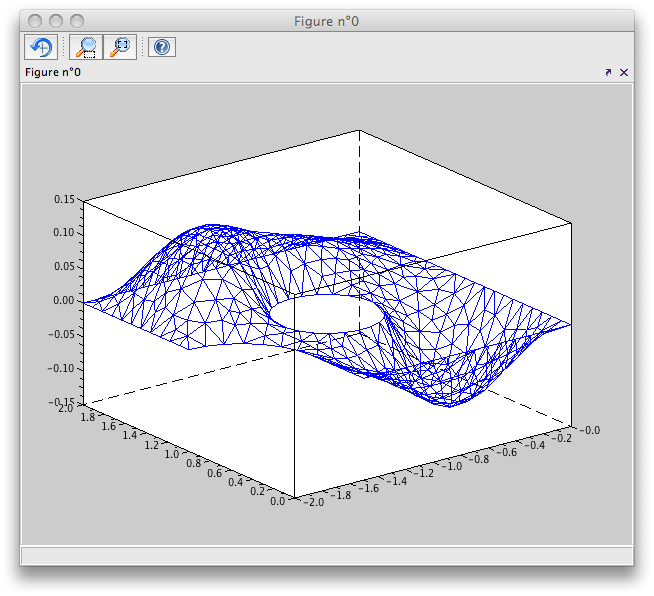The width and height of the screenshot is (654, 596).
Task: Undock the Figure n°0 panel
Action: (608, 72)
